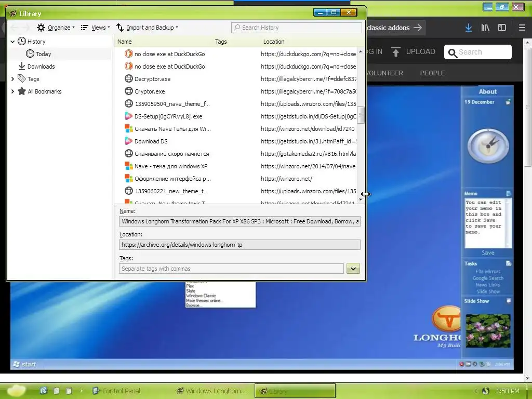Click the Tags input field
Screen dimensions: 532x399
point(231,269)
